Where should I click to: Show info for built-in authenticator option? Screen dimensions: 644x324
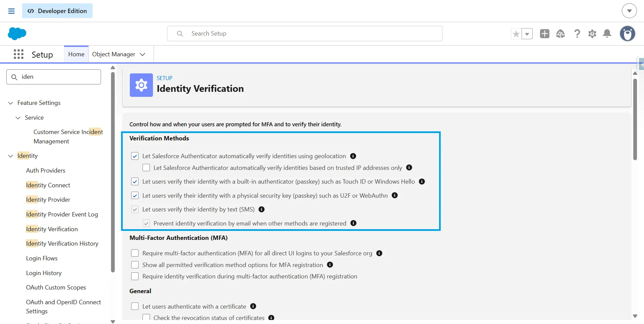click(x=422, y=182)
